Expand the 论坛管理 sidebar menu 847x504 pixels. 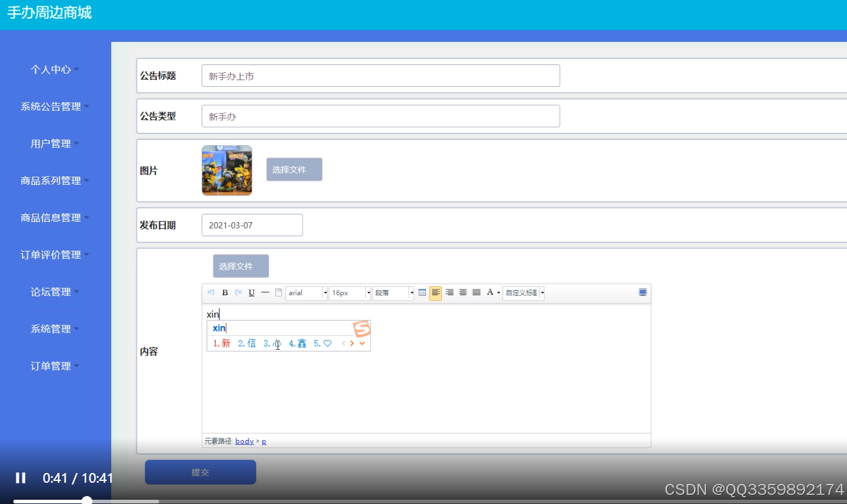[x=55, y=291]
